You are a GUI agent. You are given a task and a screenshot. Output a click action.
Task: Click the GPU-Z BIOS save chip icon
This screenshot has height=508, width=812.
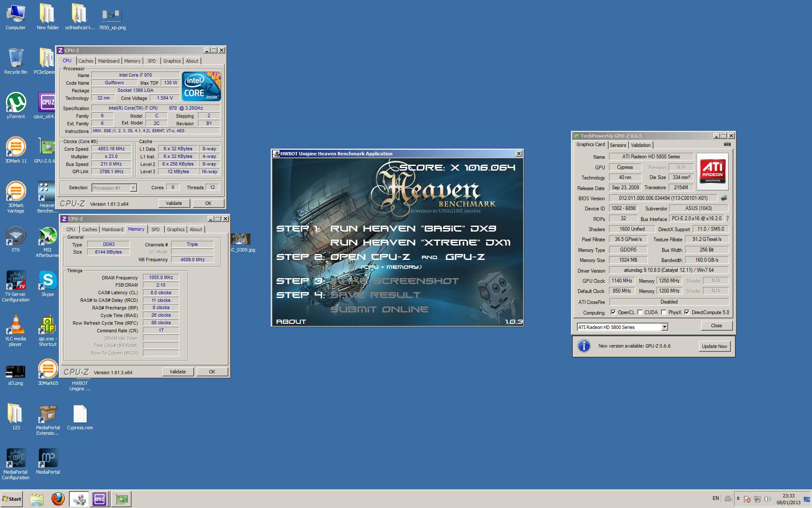click(x=724, y=198)
